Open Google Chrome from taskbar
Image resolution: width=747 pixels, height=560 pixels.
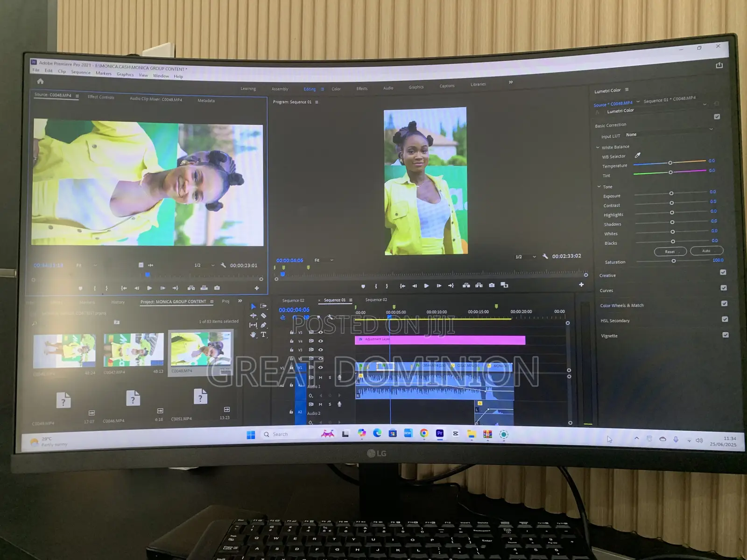[424, 434]
